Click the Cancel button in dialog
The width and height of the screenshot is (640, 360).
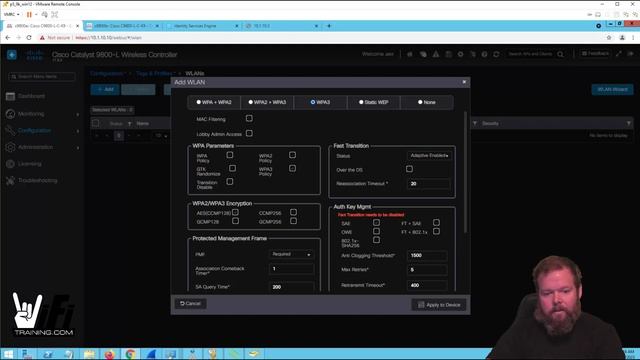click(x=190, y=304)
